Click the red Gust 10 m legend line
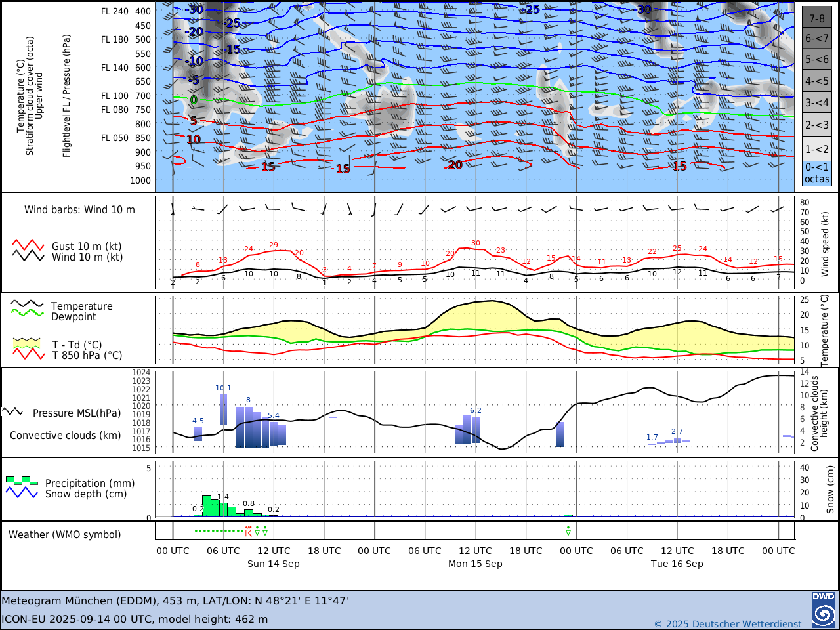 (28, 245)
